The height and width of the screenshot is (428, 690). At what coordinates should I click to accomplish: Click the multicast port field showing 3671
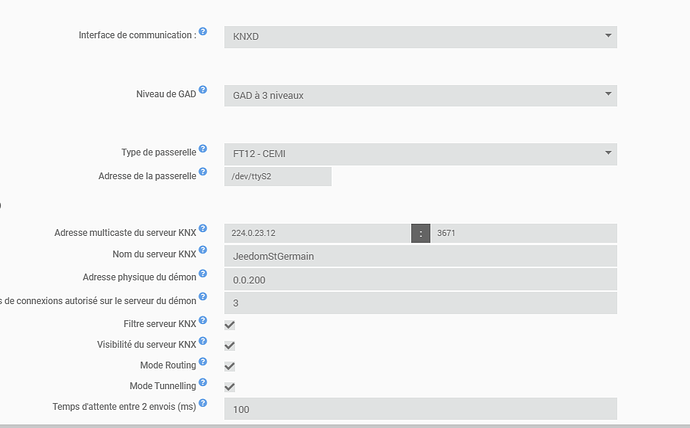524,233
